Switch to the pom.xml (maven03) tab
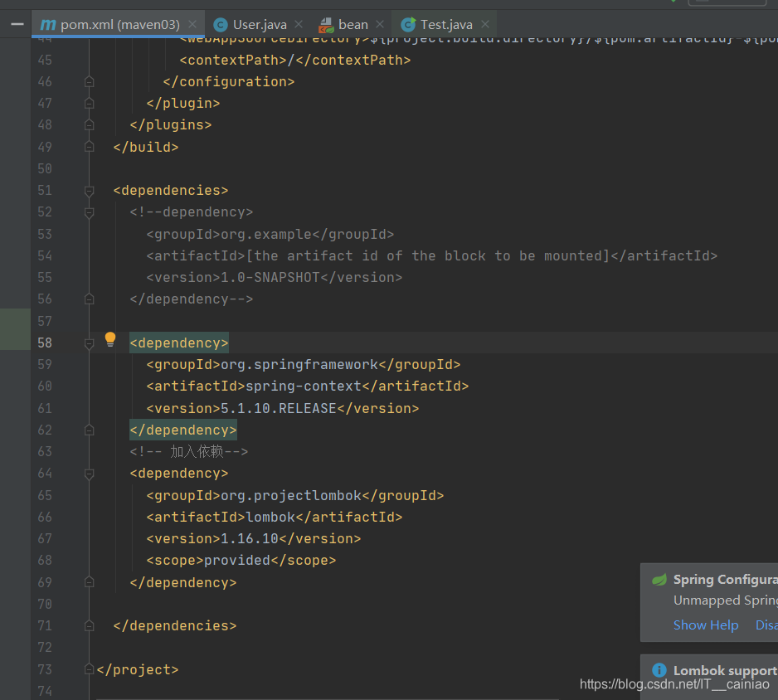 [x=119, y=24]
